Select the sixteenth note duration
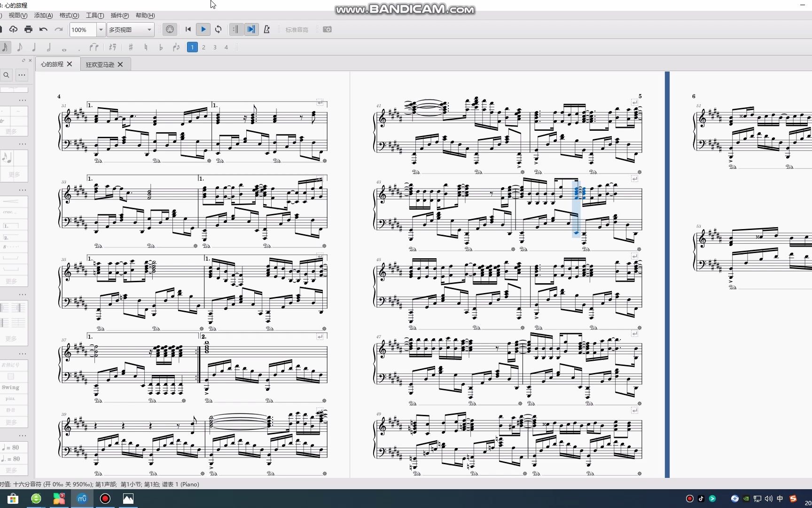The image size is (812, 508). point(5,47)
